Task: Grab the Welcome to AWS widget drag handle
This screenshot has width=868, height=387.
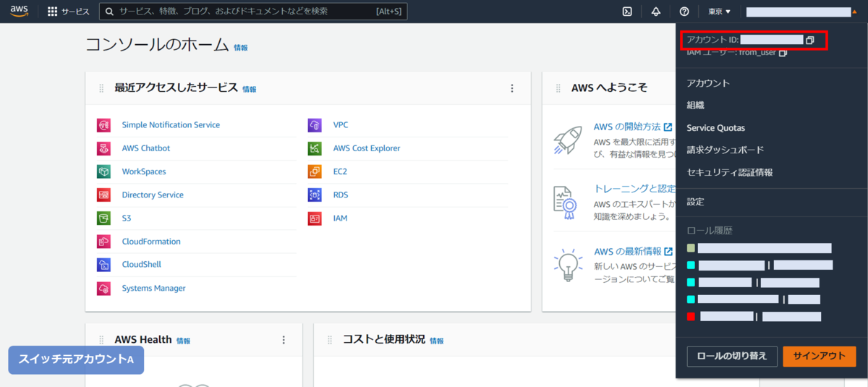Action: pyautogui.click(x=558, y=88)
